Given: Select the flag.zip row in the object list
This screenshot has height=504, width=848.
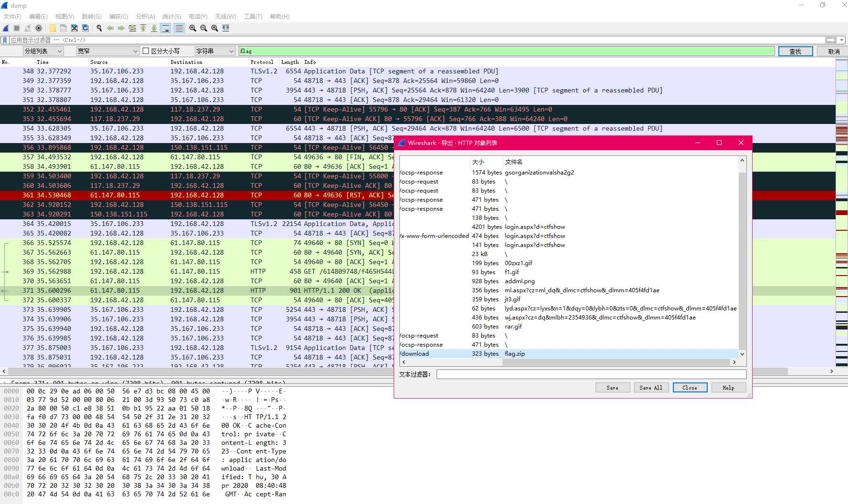Looking at the screenshot, I should [x=569, y=354].
